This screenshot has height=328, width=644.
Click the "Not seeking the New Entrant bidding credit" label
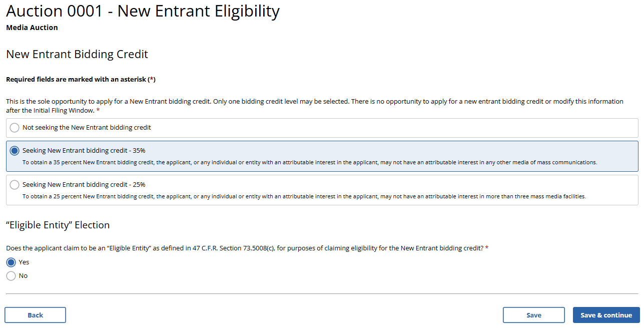click(87, 128)
